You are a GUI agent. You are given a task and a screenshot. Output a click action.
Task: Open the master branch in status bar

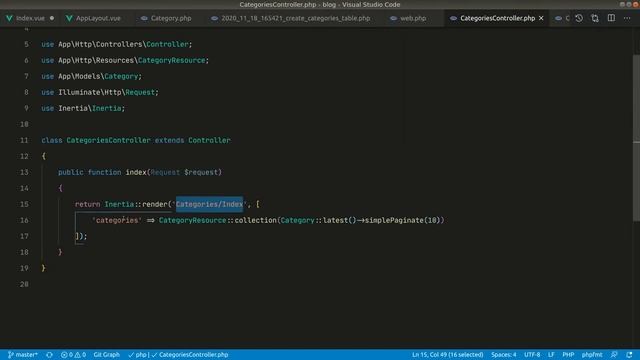pos(23,355)
